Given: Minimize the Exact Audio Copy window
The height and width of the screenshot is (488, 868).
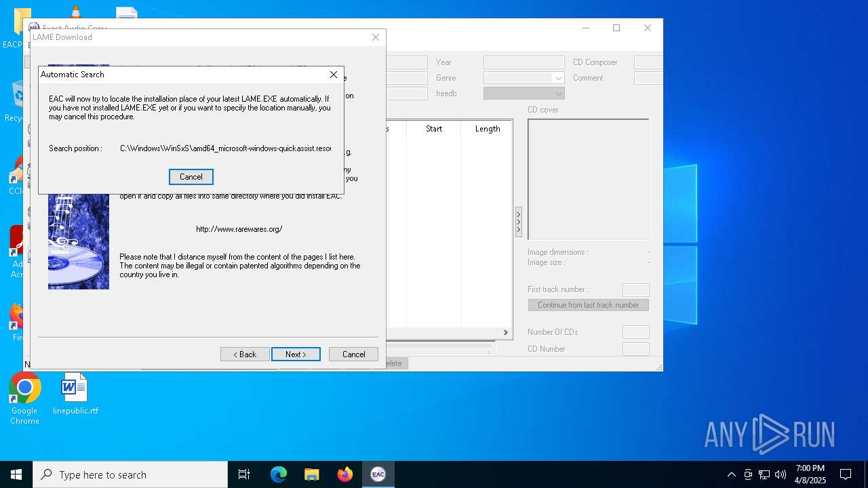Looking at the screenshot, I should (585, 28).
